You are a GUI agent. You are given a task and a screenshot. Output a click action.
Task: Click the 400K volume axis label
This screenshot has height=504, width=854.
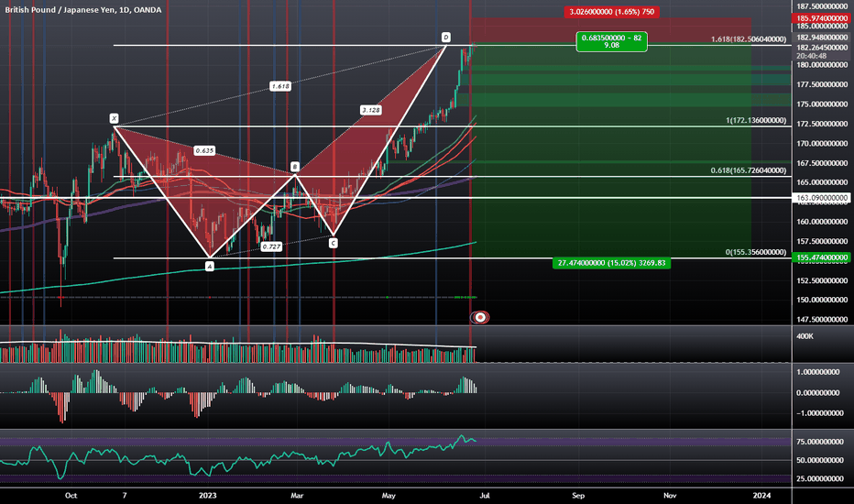(x=805, y=336)
